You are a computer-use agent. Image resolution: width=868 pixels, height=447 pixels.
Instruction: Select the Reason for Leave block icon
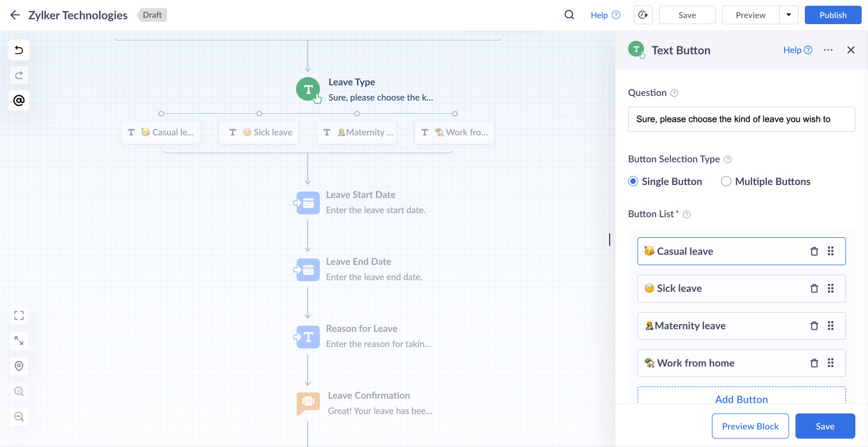tap(308, 337)
